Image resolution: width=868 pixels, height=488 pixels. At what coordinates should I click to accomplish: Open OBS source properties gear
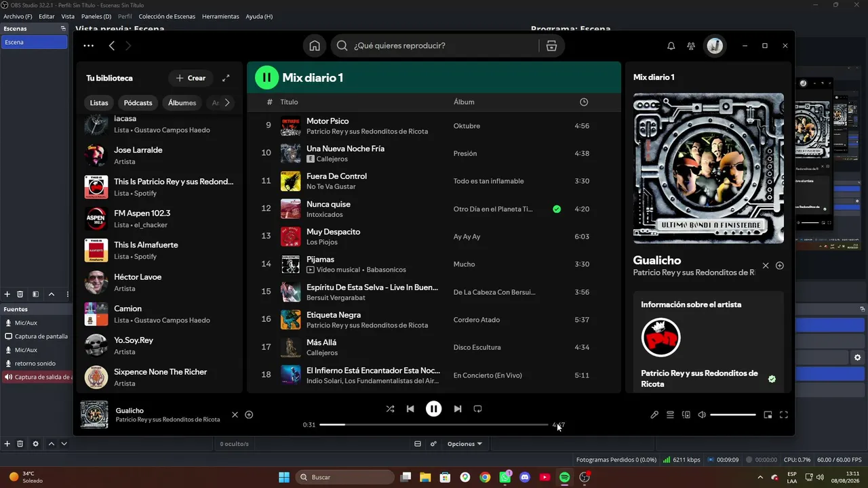[x=35, y=444]
